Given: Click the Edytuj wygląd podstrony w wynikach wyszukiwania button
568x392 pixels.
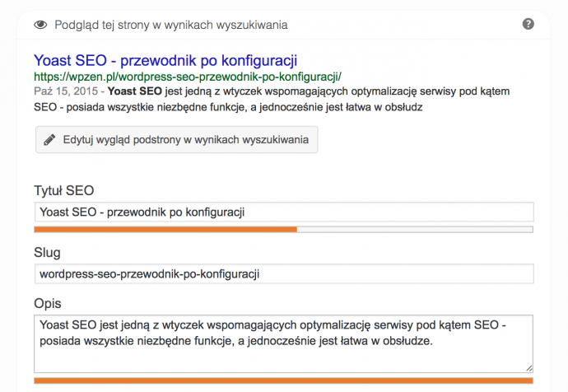Looking at the screenshot, I should click(177, 139).
